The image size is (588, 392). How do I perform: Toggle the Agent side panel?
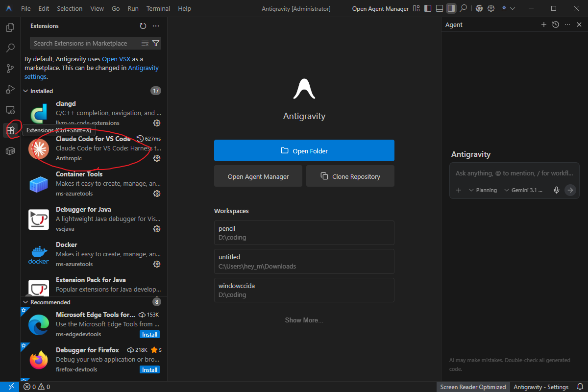(x=451, y=8)
